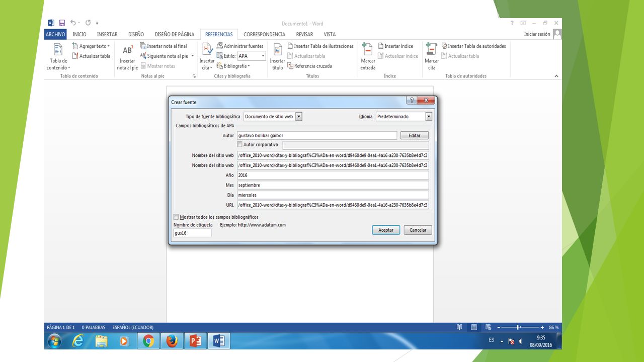Click the redo/repeat button in title bar

88,23
